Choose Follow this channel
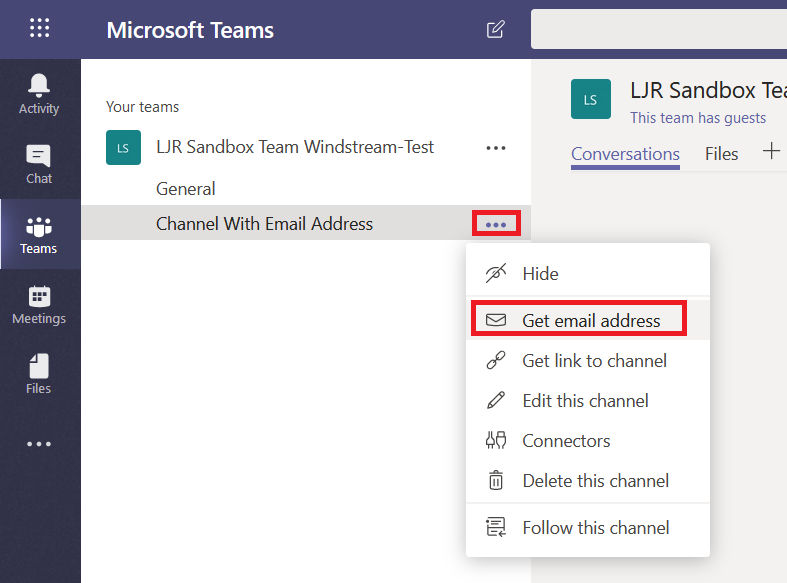This screenshot has width=787, height=583. [x=588, y=528]
